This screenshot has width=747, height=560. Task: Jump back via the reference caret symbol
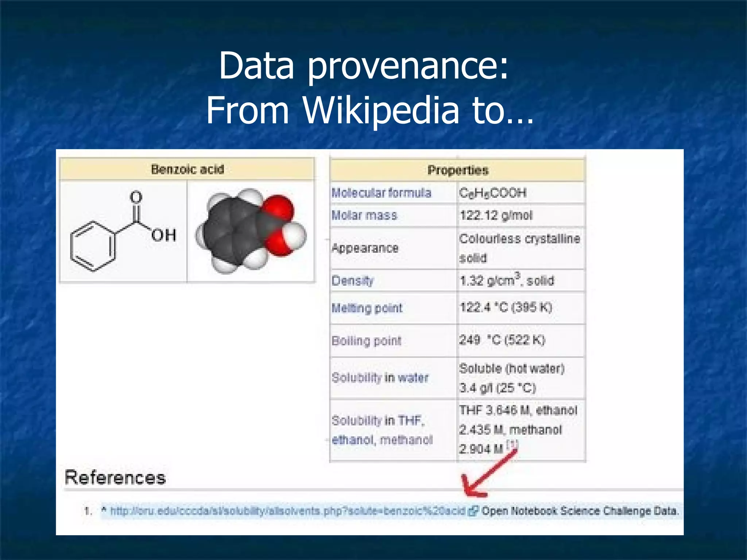click(104, 509)
